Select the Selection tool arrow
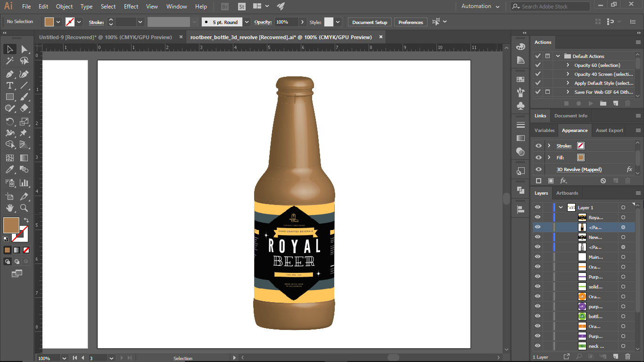 [x=9, y=49]
